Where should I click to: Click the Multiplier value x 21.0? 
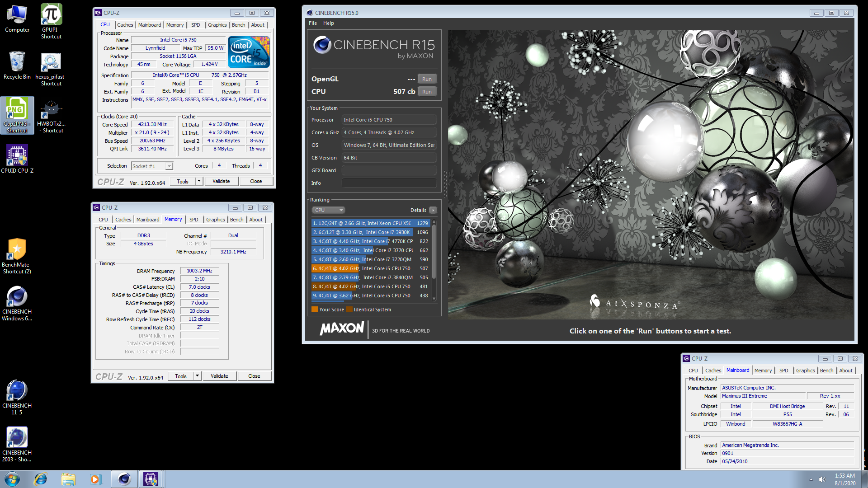pyautogui.click(x=152, y=132)
